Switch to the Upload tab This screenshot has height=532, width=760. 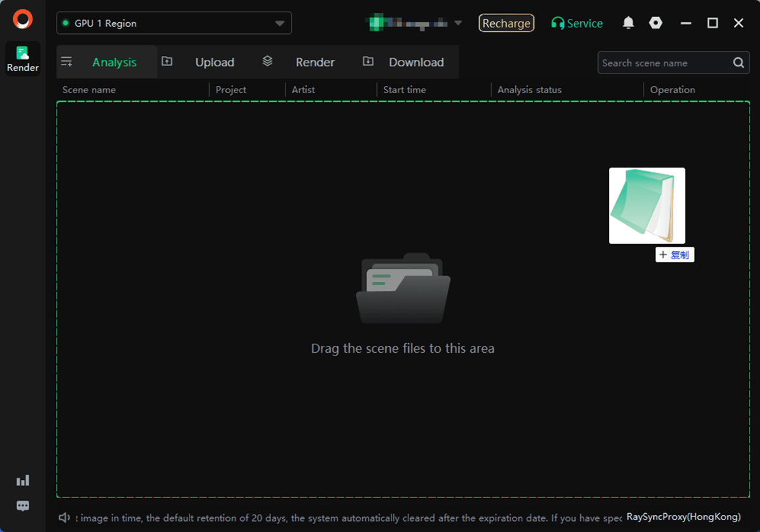(x=214, y=63)
